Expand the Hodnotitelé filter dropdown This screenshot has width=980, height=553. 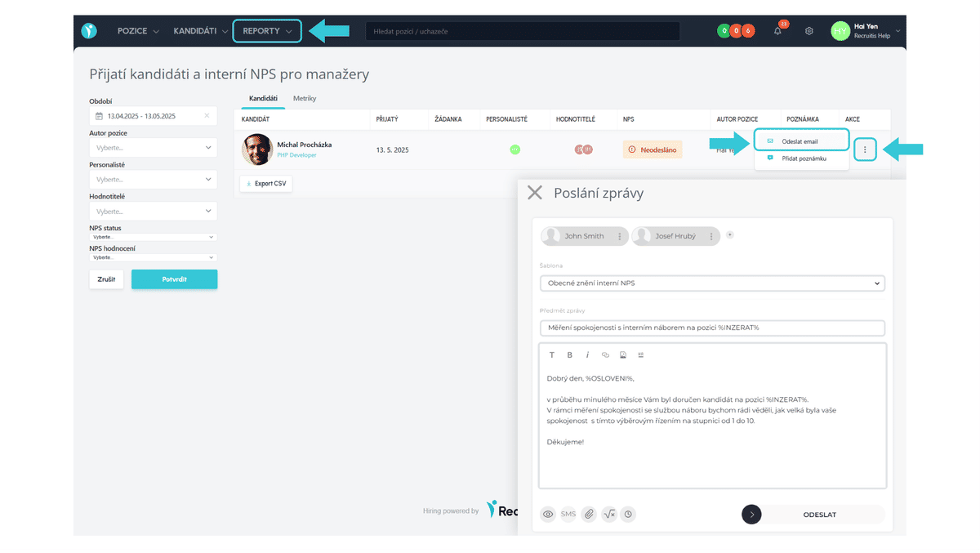coord(153,212)
